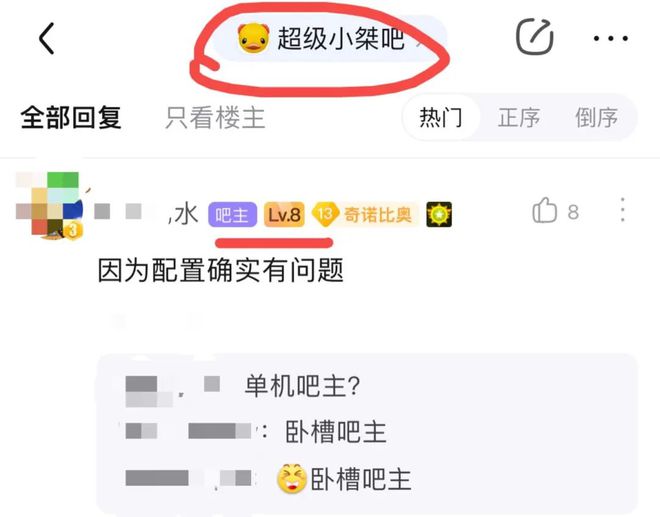660x517 pixels.
Task: Tap the pixelated commenter avatar
Action: (49, 205)
